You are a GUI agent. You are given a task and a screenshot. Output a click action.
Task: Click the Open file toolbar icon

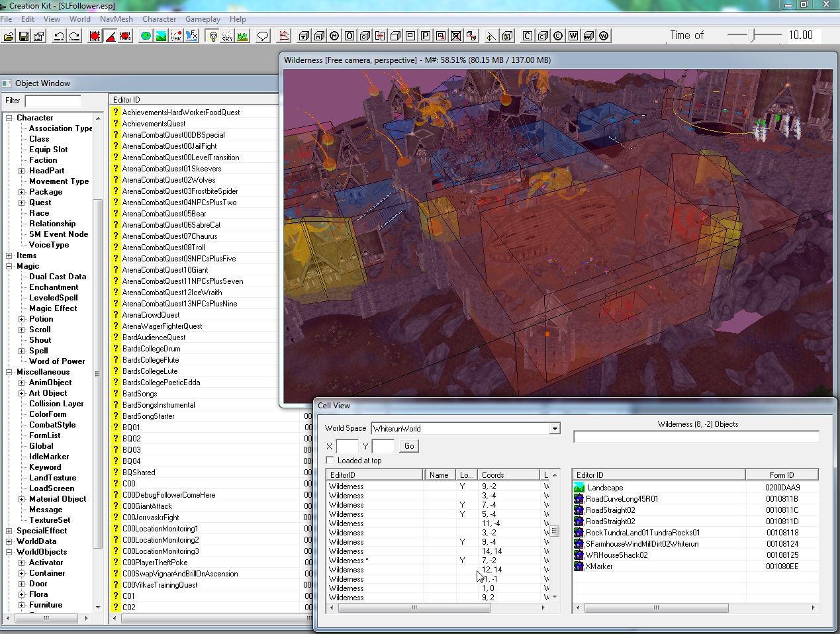[x=9, y=36]
